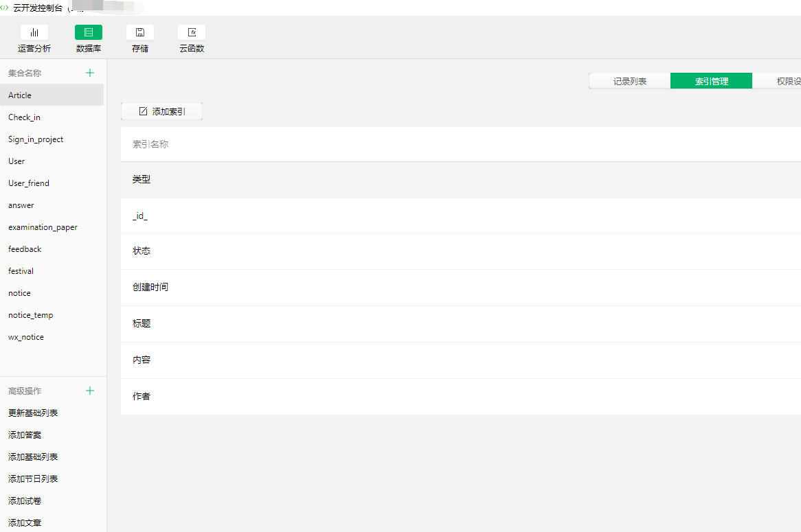Click the 索引名称 column header
Viewport: 801px width, 532px height.
pos(150,144)
